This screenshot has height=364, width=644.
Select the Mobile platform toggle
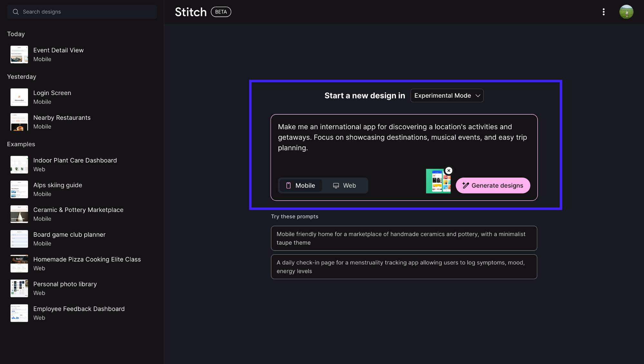(300, 186)
